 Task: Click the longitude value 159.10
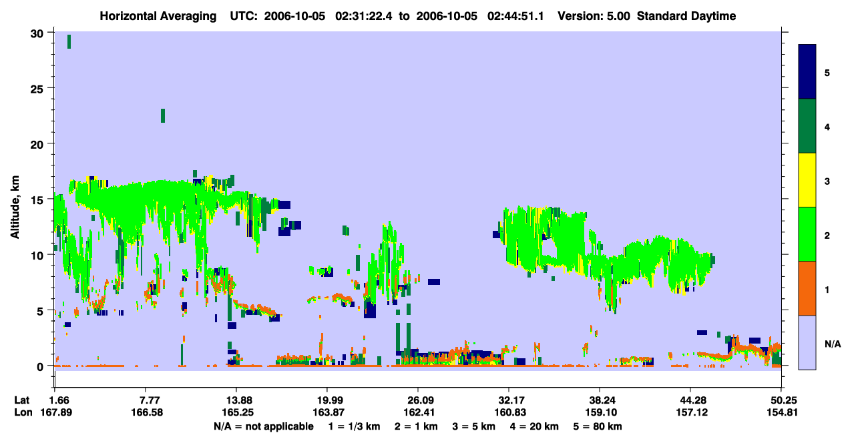[600, 413]
